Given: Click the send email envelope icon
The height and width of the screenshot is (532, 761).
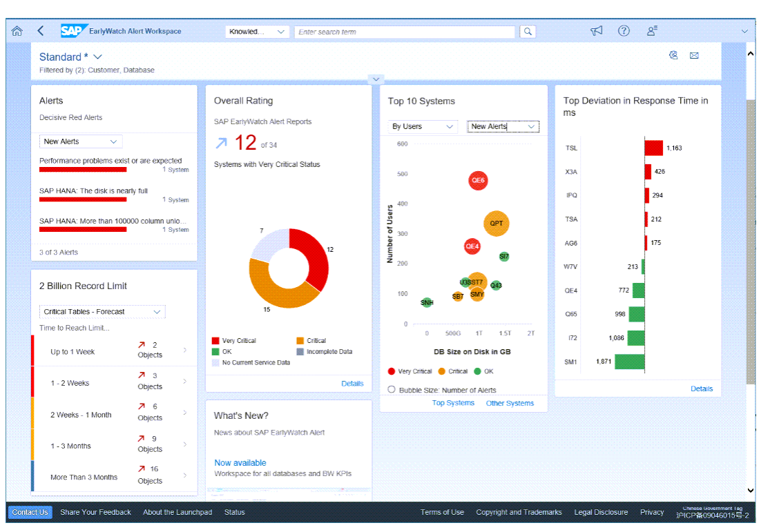Looking at the screenshot, I should 694,56.
